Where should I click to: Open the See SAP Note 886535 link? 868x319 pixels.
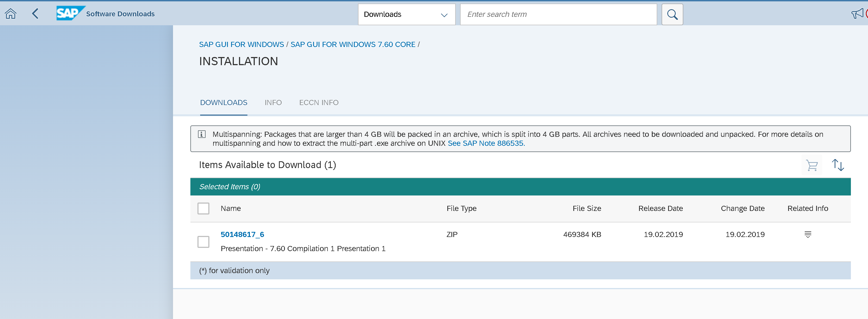(x=486, y=143)
